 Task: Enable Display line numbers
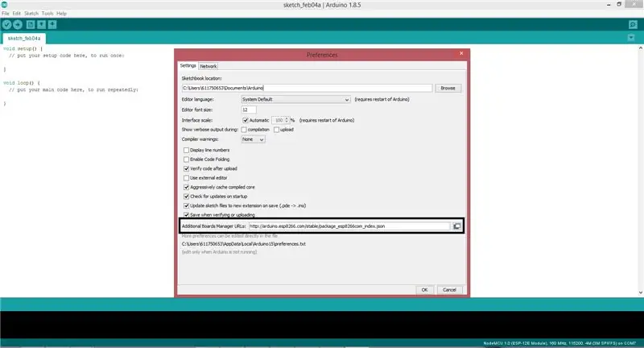tap(186, 151)
